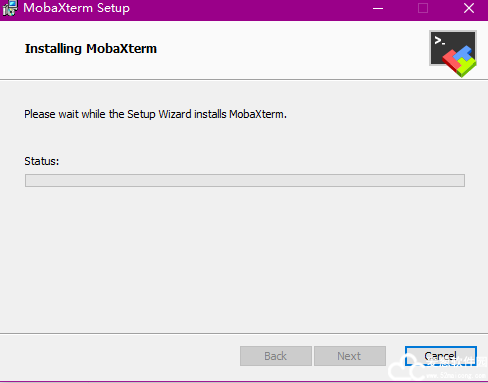Click the 'Installing MobaXterm' heading
Screen dimensions: 488x383
(x=91, y=49)
